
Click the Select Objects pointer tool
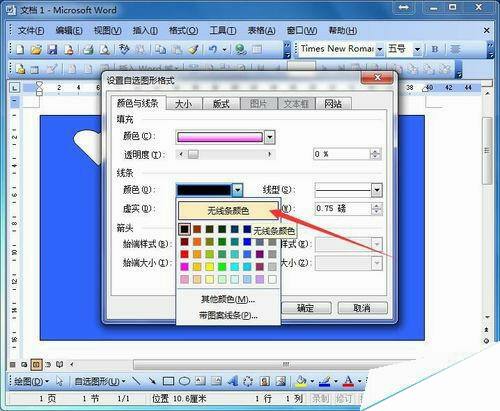[x=60, y=381]
